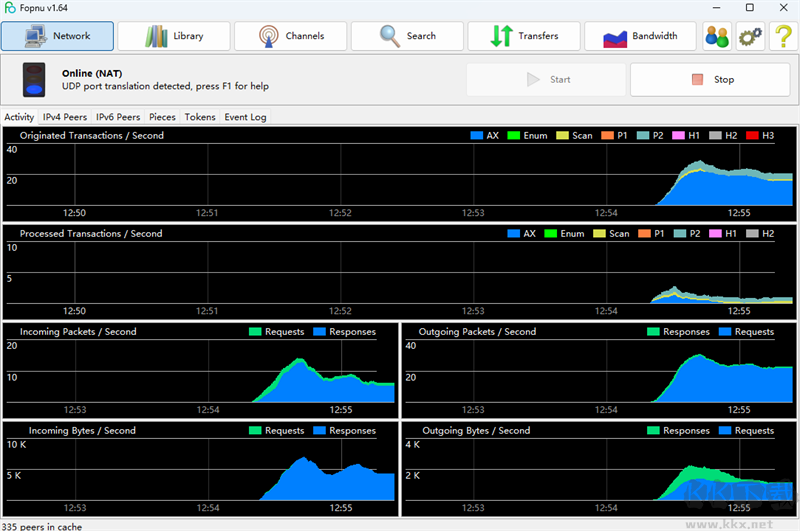Open the Tokens tab

(200, 117)
